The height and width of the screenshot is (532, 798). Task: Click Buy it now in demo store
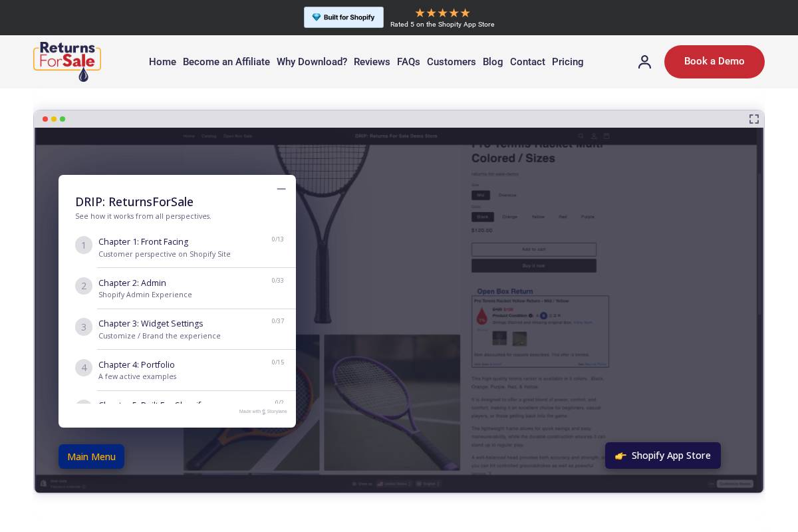534,265
